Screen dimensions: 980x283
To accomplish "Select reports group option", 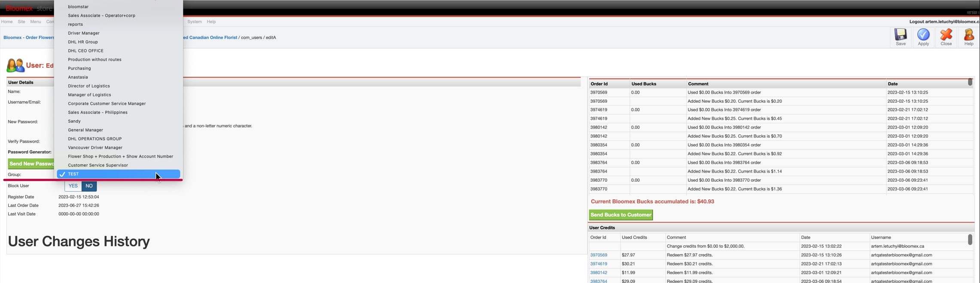I will (x=76, y=24).
